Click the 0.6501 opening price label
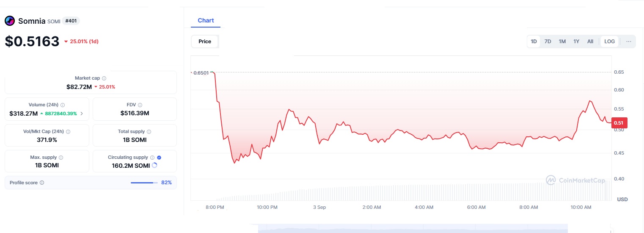Image resolution: width=644 pixels, height=233 pixels. [201, 73]
